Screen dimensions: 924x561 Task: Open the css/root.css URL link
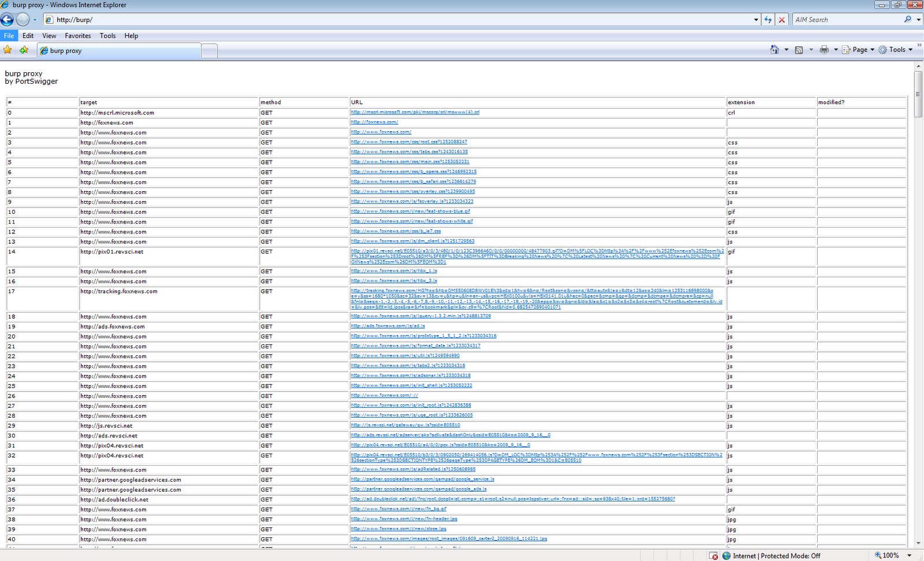click(409, 142)
